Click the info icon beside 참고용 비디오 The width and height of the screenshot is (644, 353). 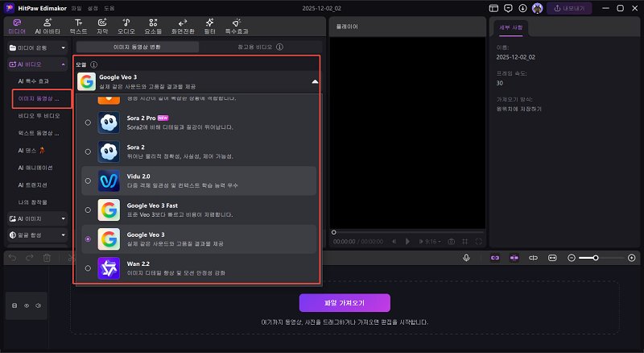[x=279, y=47]
